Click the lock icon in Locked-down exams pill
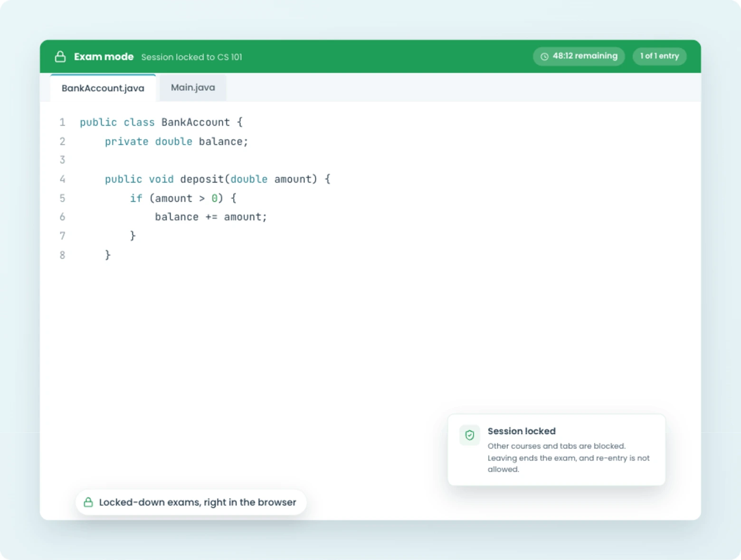Image resolution: width=741 pixels, height=560 pixels. click(88, 502)
